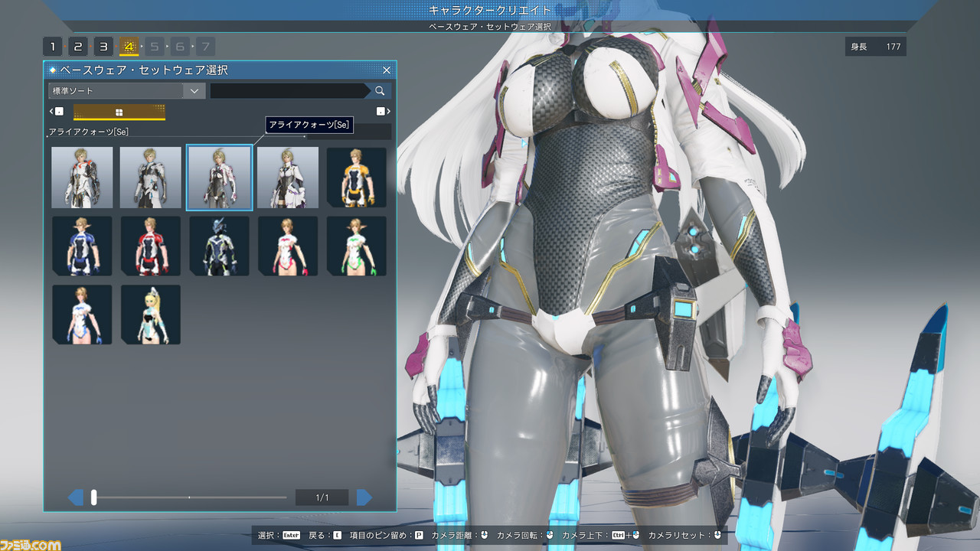Screen dimensions: 980x551
Task: Select the dimmed step 5 tab
Action: (154, 47)
